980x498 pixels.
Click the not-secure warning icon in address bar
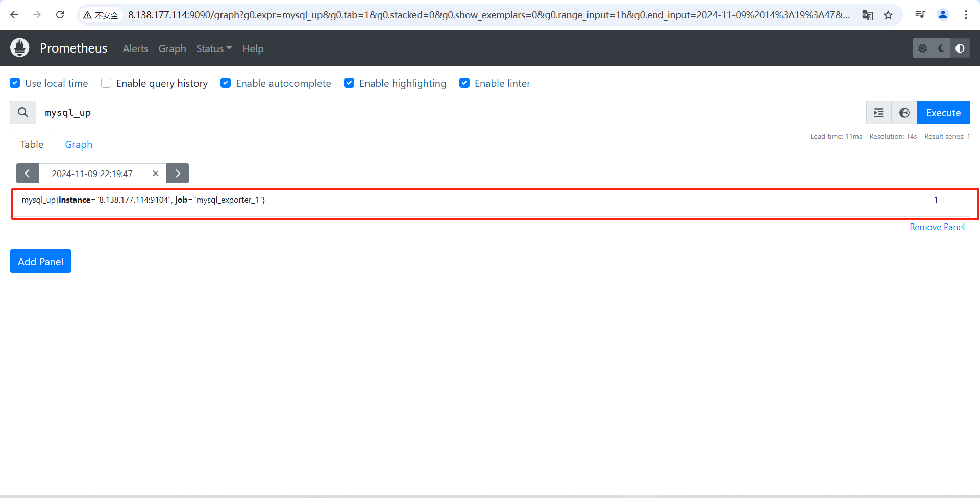[87, 15]
